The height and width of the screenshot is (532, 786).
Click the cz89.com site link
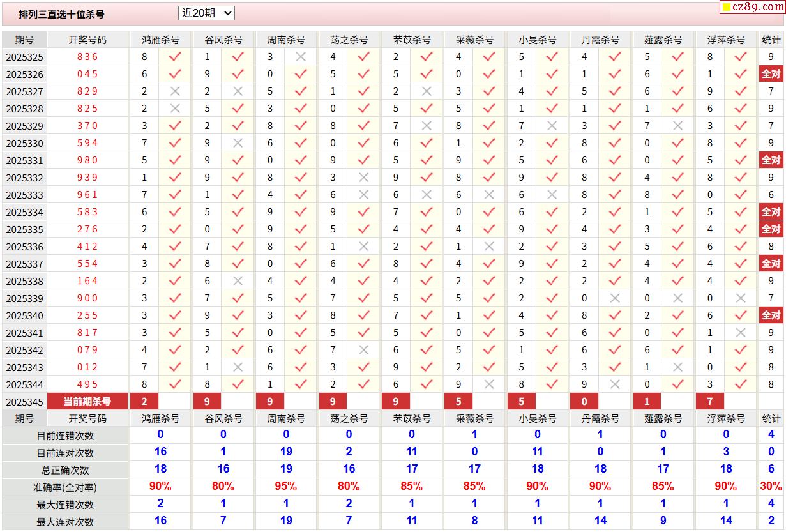[758, 7]
